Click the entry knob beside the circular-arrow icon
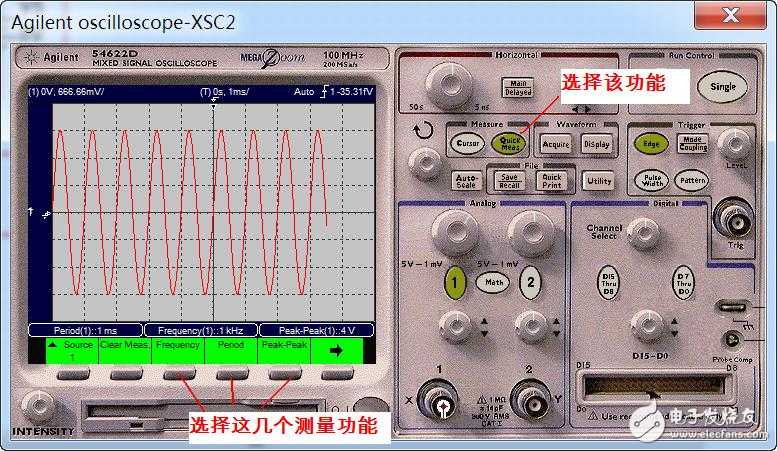Viewport: 777px width, 451px height. click(425, 165)
